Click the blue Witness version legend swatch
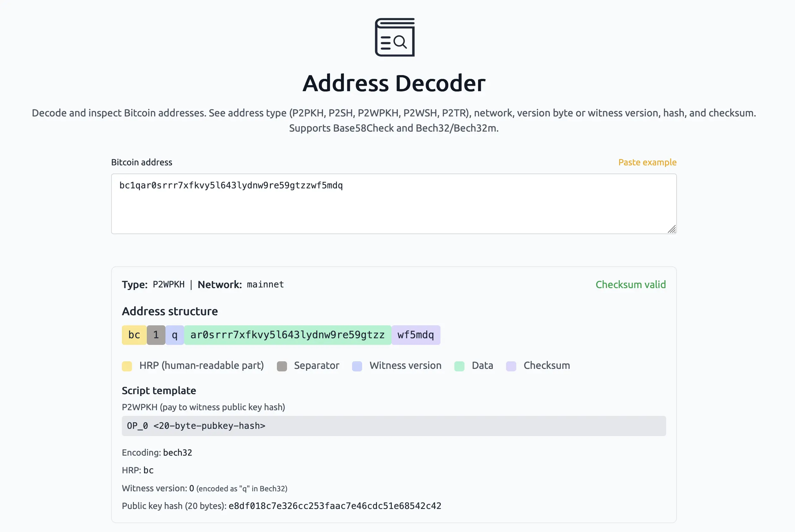 coord(357,366)
